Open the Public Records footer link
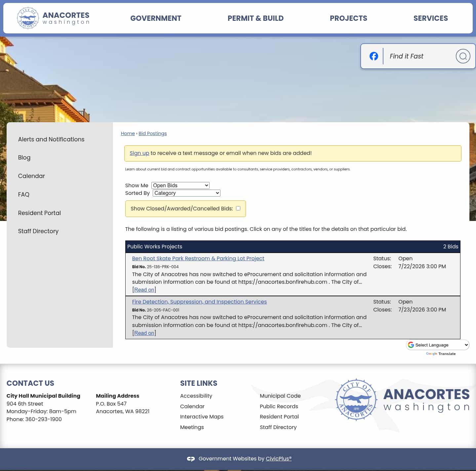Screen dimensions: 476x471 pos(279,406)
